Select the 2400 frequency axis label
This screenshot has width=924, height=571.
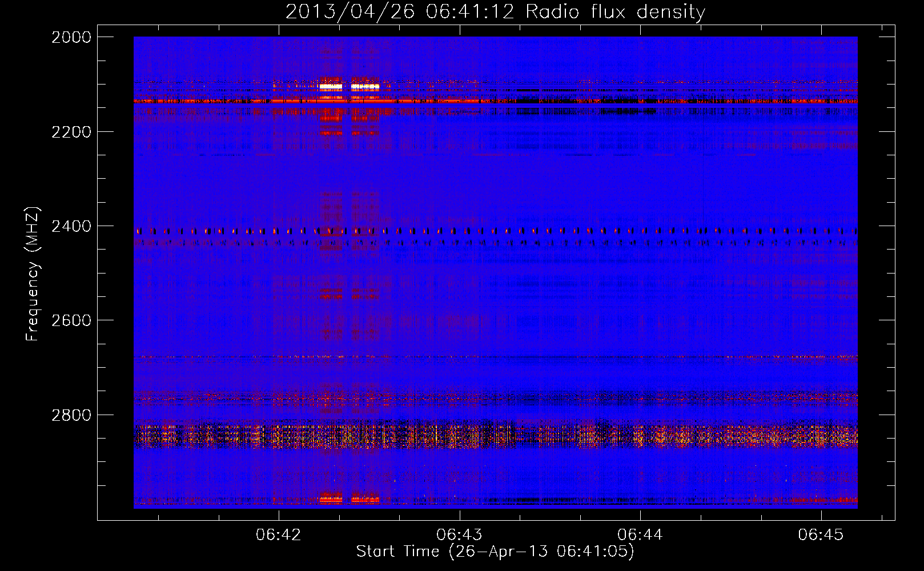71,227
